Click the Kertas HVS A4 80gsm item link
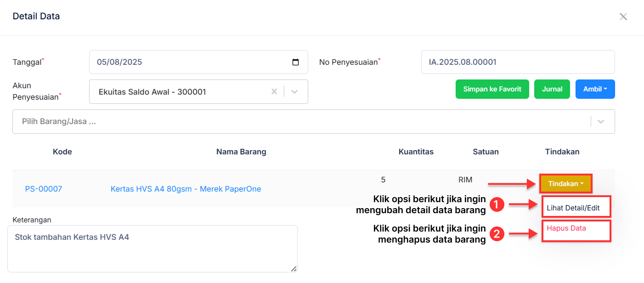Image resolution: width=644 pixels, height=283 pixels. [186, 189]
